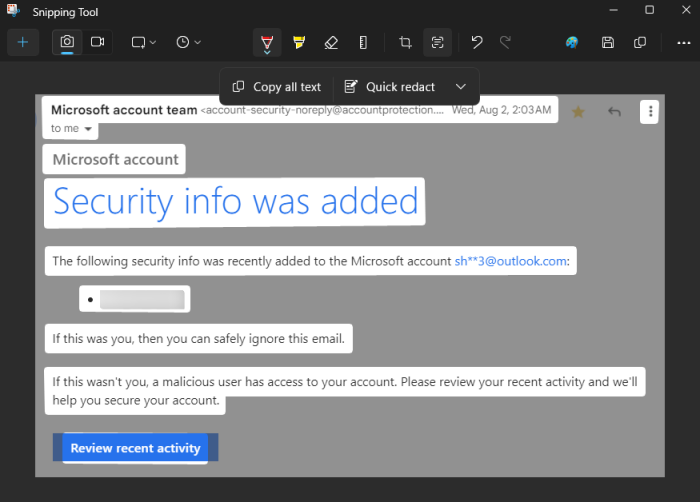
Task: Edit the snip in Paint
Action: (x=572, y=43)
